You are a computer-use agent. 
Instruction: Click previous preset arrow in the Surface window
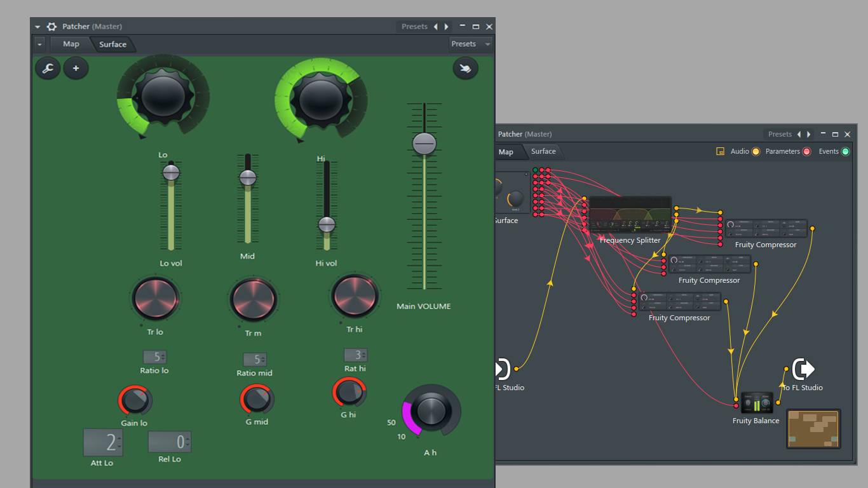coord(435,27)
